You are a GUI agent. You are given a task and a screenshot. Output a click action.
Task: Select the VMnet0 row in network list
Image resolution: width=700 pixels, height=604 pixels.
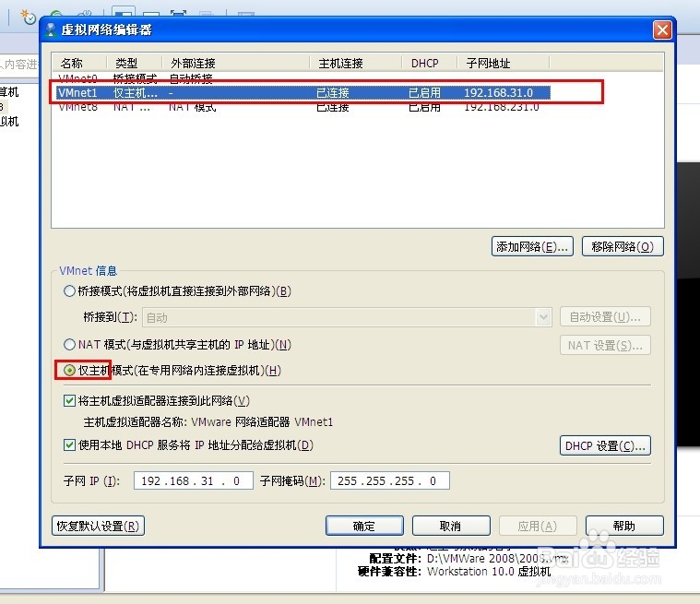coord(303,78)
